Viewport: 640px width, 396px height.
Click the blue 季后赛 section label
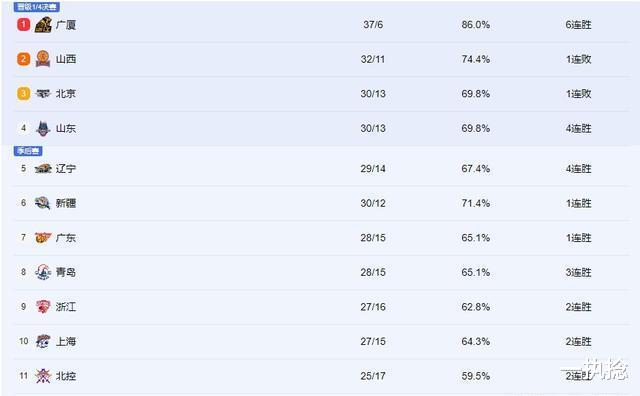pos(28,151)
